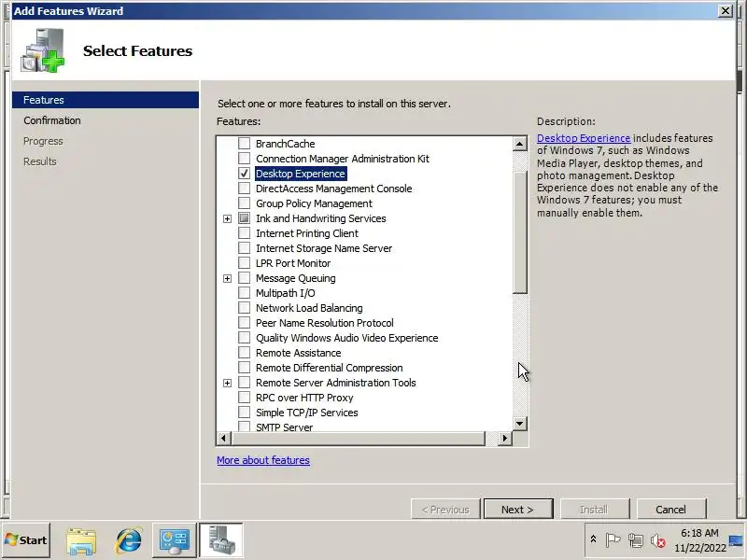747x560 pixels.
Task: Click the Next > button
Action: click(x=518, y=509)
